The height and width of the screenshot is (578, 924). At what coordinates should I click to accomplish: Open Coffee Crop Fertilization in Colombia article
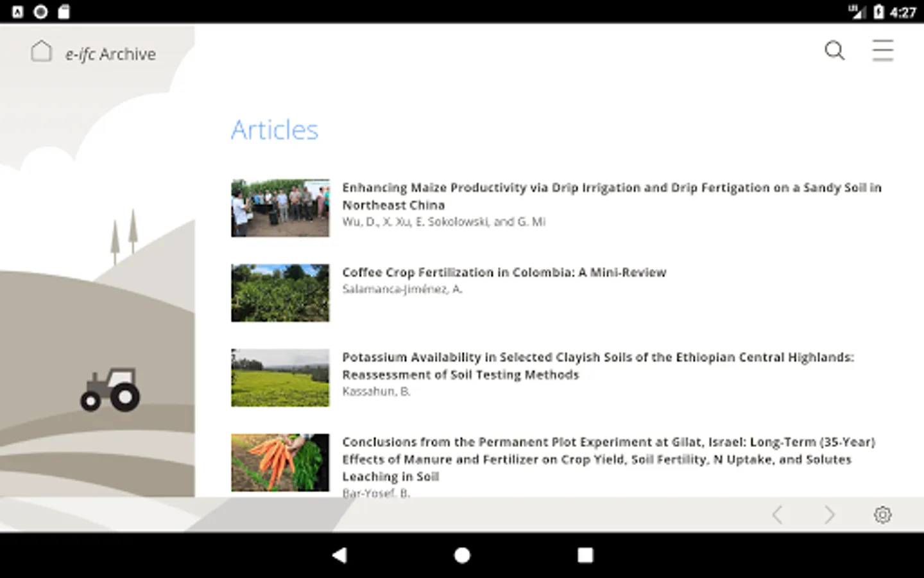[x=504, y=272]
